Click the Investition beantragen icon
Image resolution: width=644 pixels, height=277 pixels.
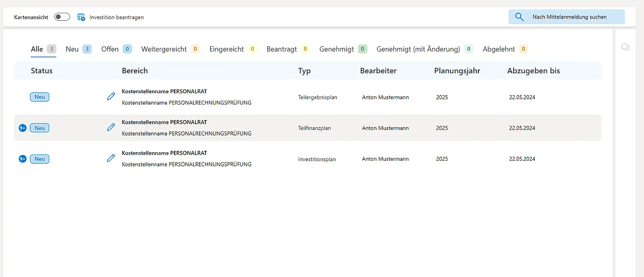[81, 17]
